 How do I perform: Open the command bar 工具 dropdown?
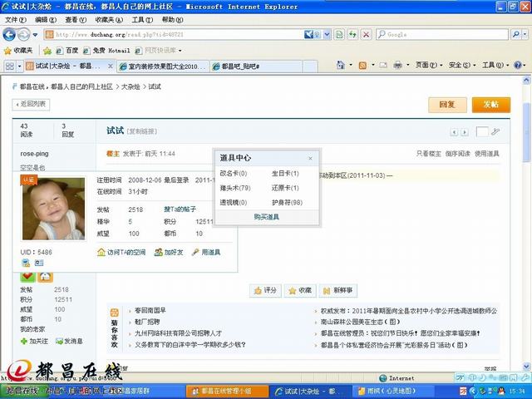pyautogui.click(x=495, y=65)
